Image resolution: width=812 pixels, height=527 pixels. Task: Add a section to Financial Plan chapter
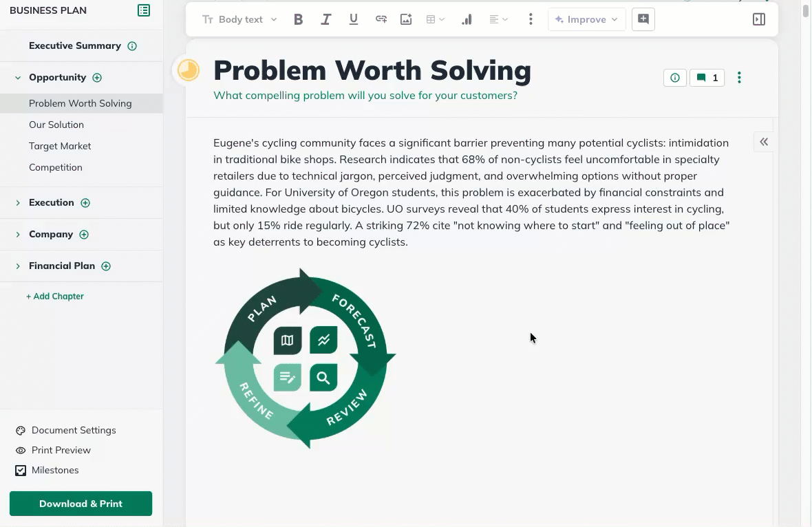point(106,266)
